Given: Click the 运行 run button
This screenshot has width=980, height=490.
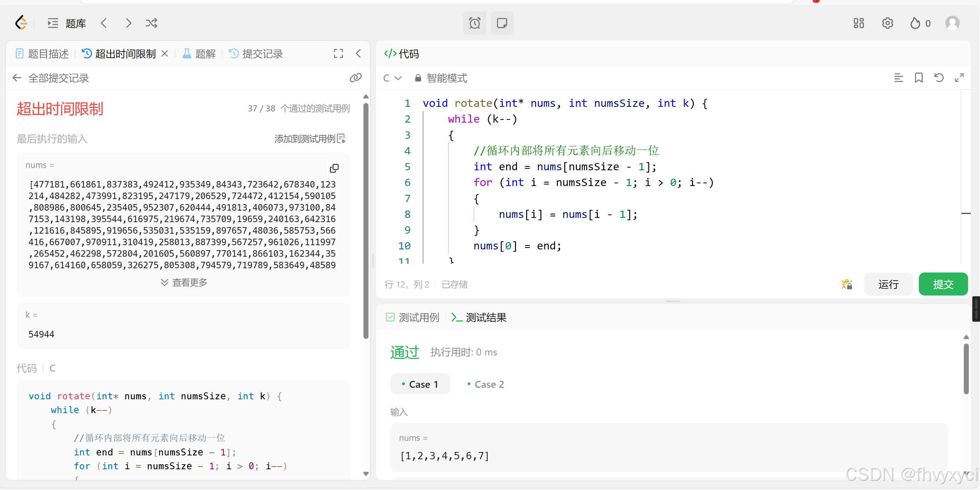Looking at the screenshot, I should (x=888, y=284).
